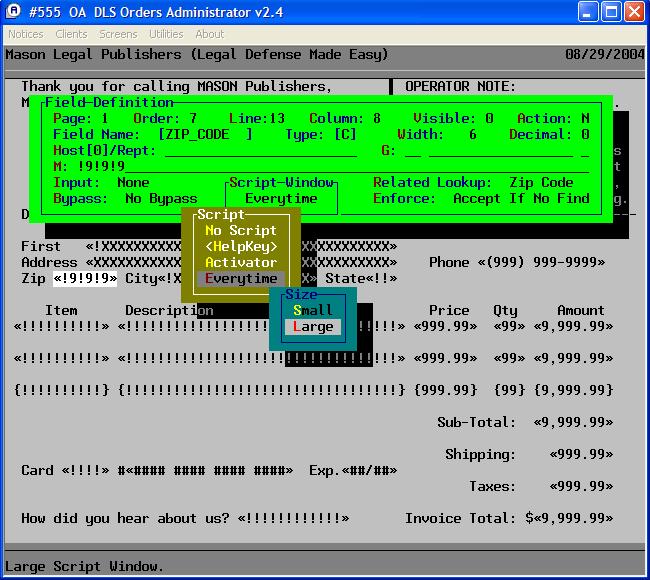Click the Decimal value 0
The image size is (650, 580).
click(585, 134)
